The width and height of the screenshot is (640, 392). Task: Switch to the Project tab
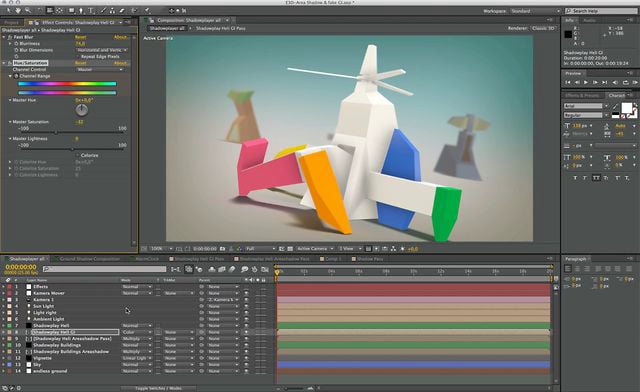point(11,22)
